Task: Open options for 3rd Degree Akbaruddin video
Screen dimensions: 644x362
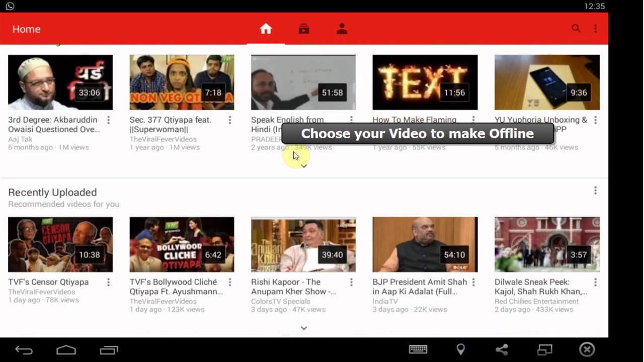Action: 108,120
